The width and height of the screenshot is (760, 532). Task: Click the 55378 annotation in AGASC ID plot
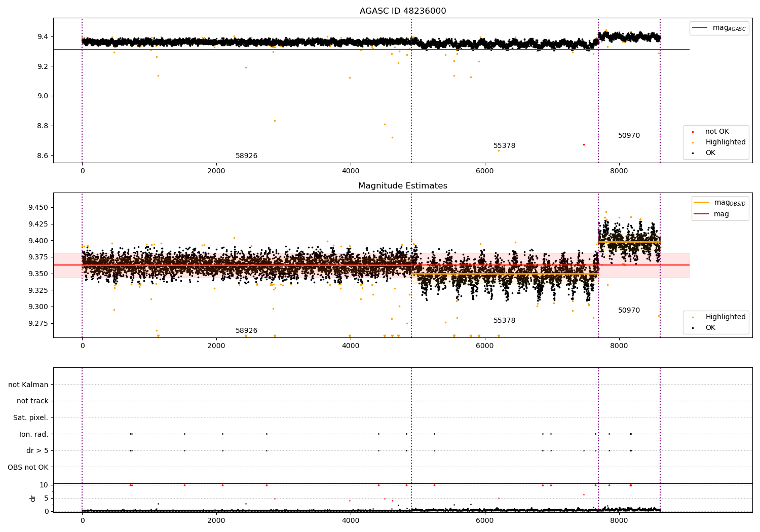pos(504,146)
